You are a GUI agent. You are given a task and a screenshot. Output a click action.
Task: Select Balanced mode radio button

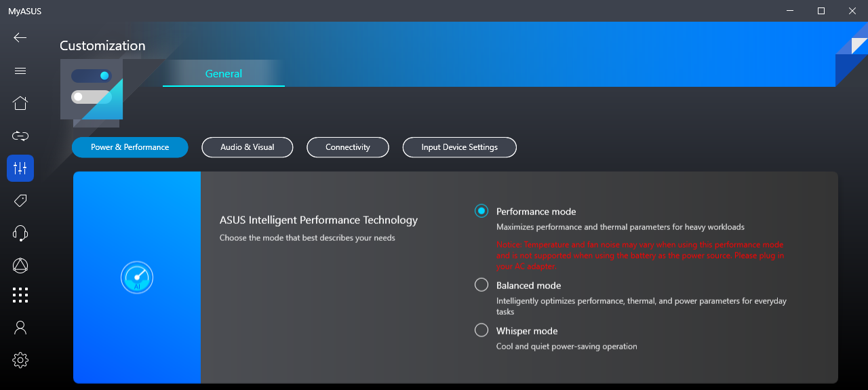click(481, 285)
